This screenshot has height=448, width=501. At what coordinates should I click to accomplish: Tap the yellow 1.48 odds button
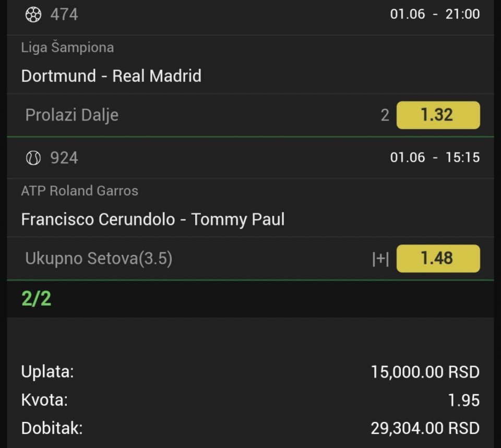(x=438, y=258)
